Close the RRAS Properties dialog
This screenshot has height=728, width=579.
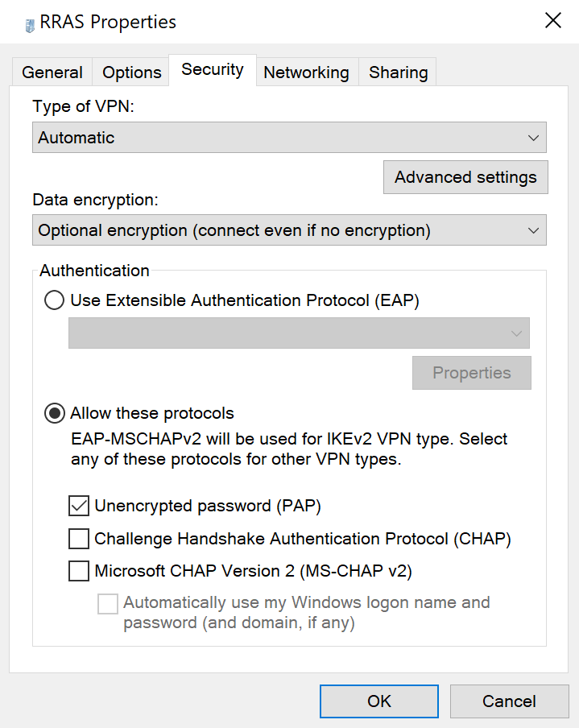[553, 21]
